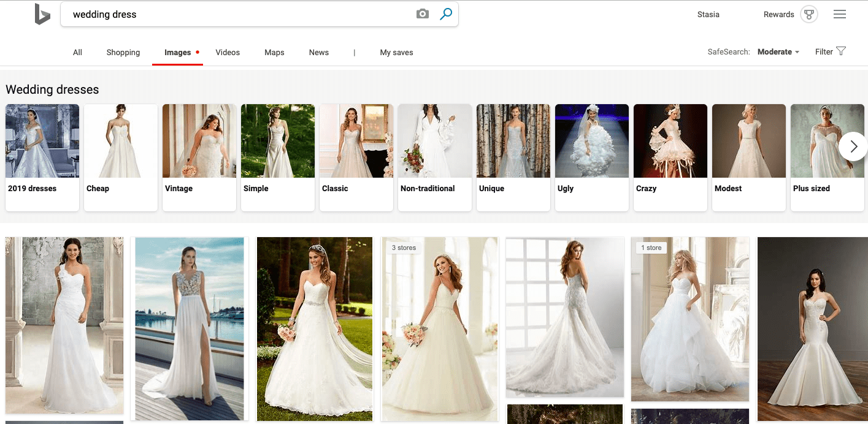Viewport: 868px width, 424px height.
Task: Select the Classic suggestion card
Action: (x=356, y=157)
